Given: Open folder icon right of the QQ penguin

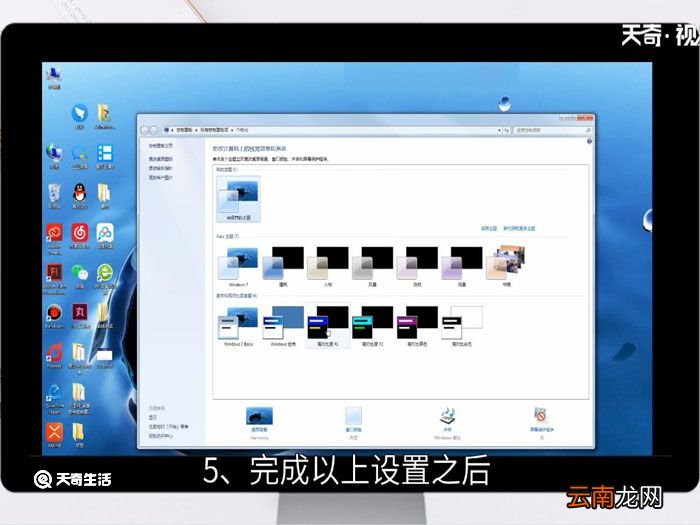Looking at the screenshot, I should [104, 196].
